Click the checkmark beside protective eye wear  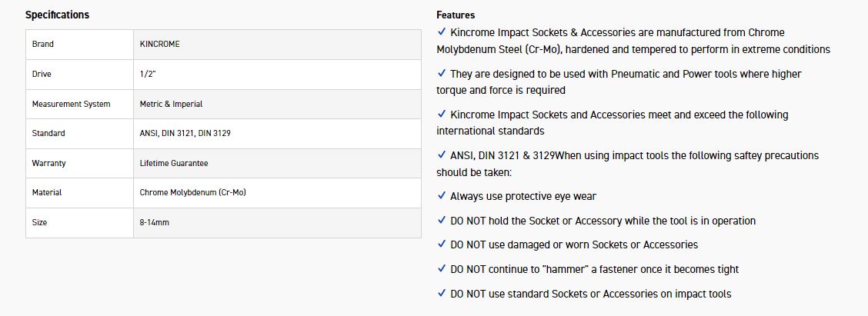tap(441, 196)
